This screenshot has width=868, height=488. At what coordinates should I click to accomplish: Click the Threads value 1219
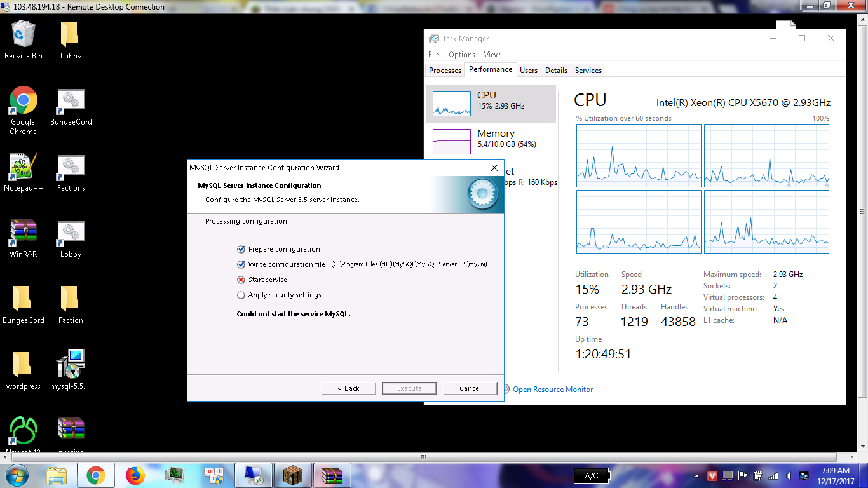(x=634, y=322)
